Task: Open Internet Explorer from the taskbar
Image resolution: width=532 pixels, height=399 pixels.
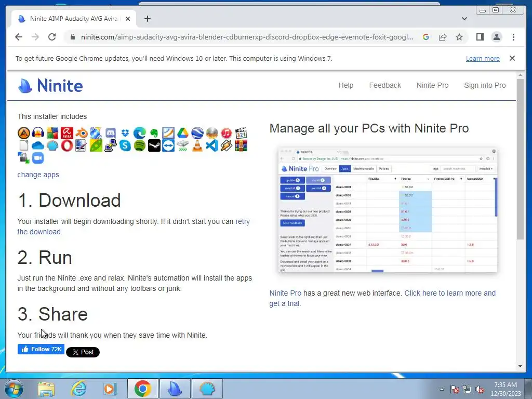Action: click(78, 389)
